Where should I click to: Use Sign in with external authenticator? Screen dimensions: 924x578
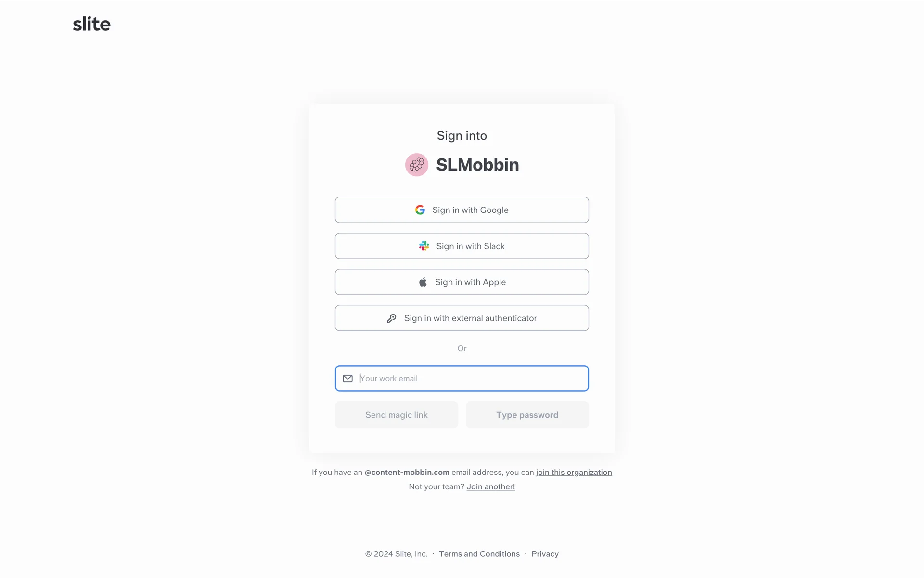(x=462, y=318)
